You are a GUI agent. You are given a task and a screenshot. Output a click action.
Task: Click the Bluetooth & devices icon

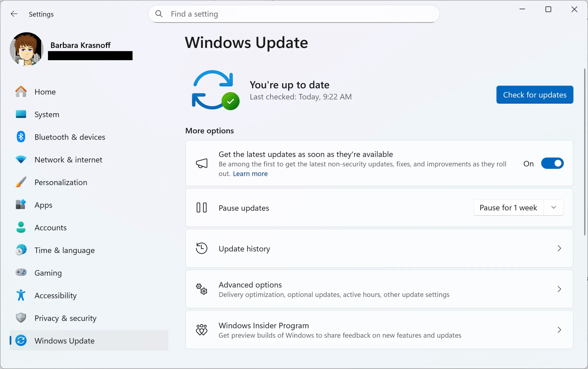21,137
